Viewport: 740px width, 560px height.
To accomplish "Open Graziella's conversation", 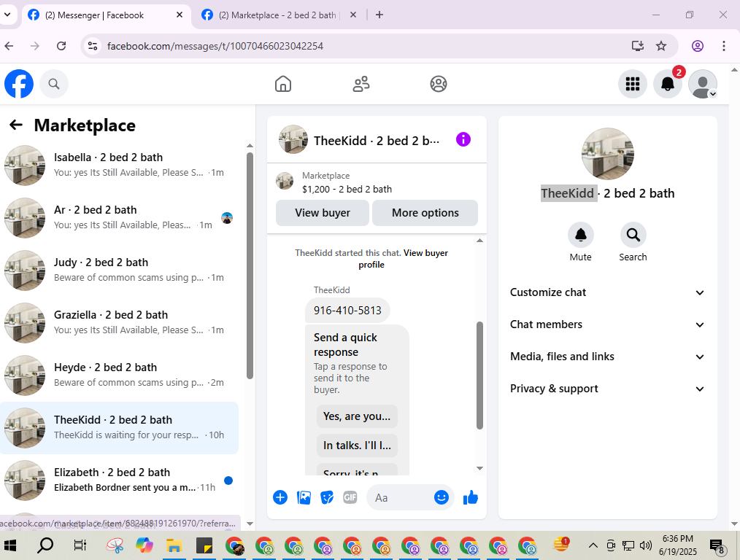I will [x=120, y=322].
